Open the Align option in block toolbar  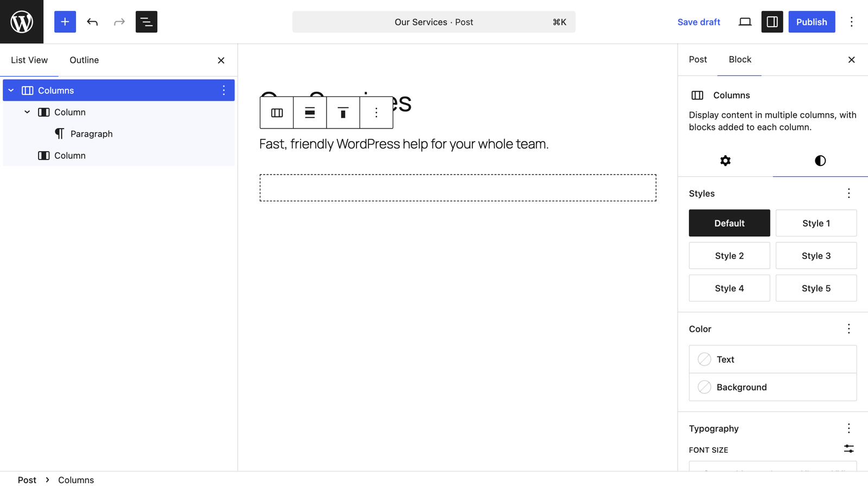click(310, 113)
